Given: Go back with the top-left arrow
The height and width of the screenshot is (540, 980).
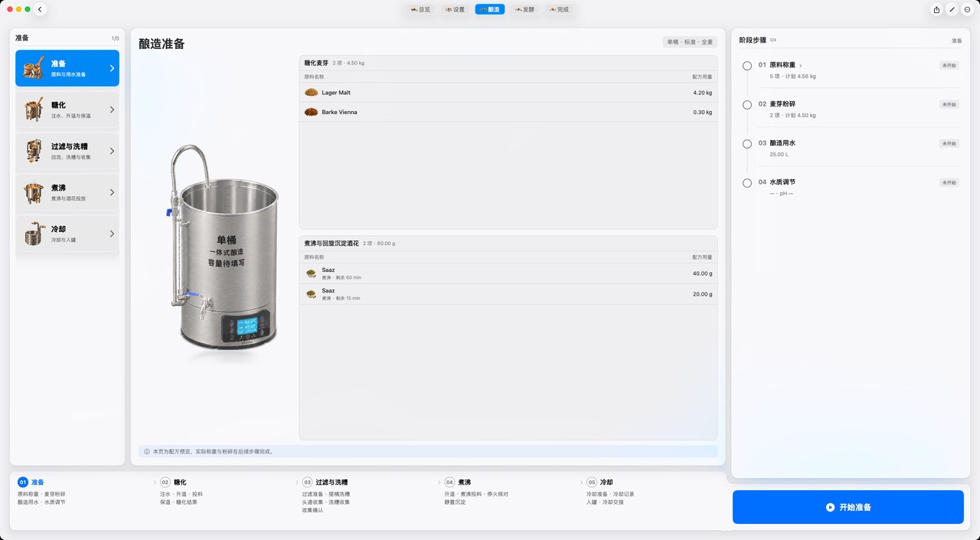Looking at the screenshot, I should pos(41,9).
